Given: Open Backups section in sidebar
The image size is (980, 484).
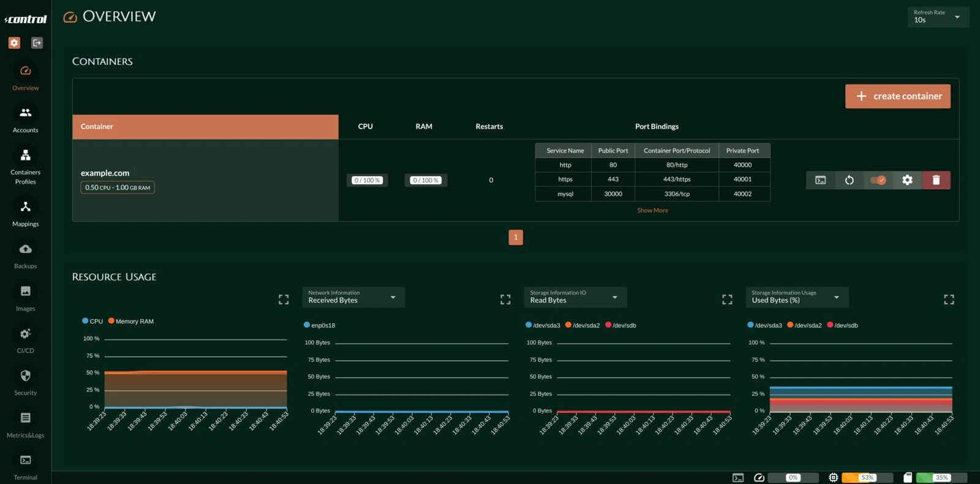Looking at the screenshot, I should point(25,255).
